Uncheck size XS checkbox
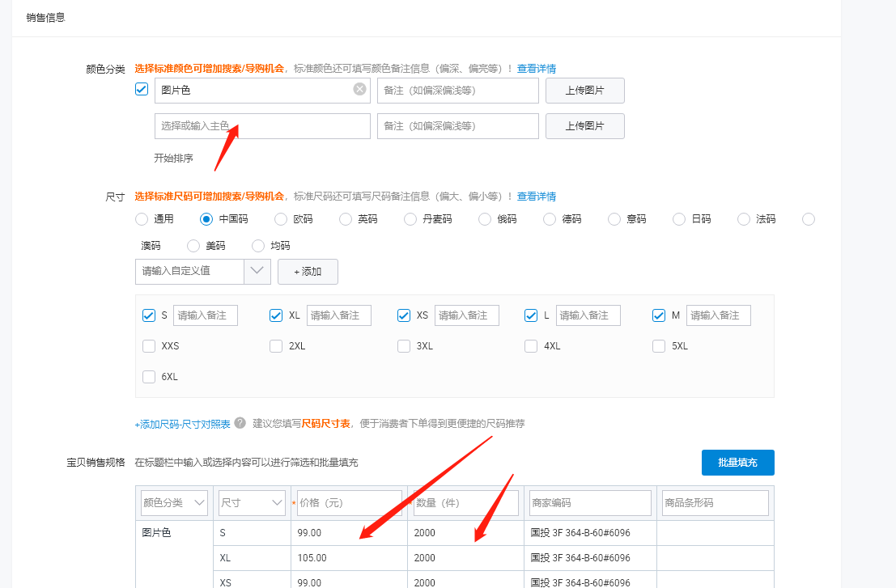 [404, 315]
